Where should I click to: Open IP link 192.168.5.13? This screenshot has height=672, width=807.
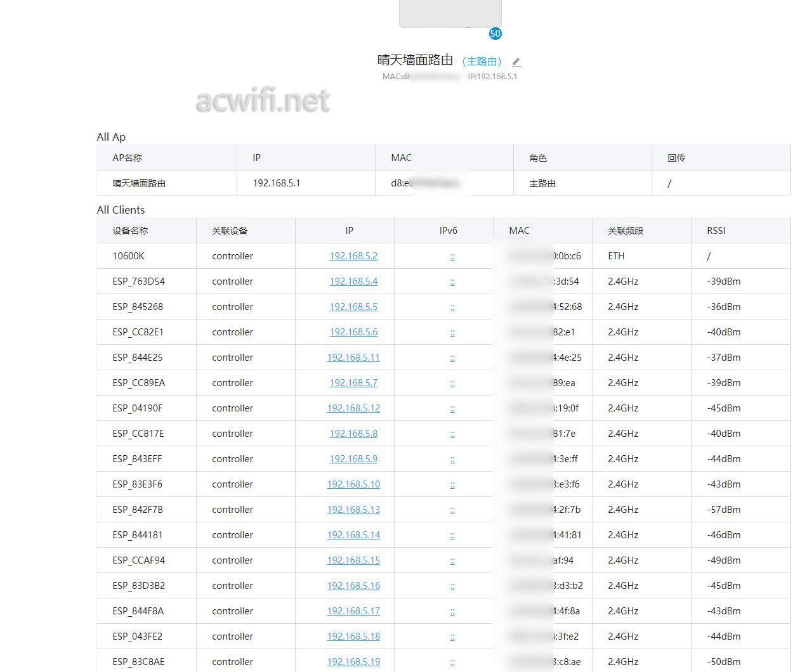point(353,510)
